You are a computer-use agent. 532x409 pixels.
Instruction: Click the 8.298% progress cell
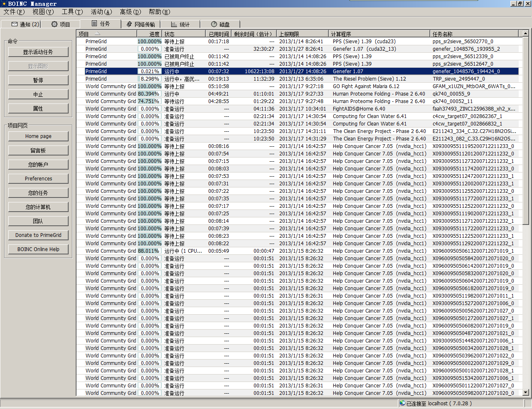pos(150,79)
